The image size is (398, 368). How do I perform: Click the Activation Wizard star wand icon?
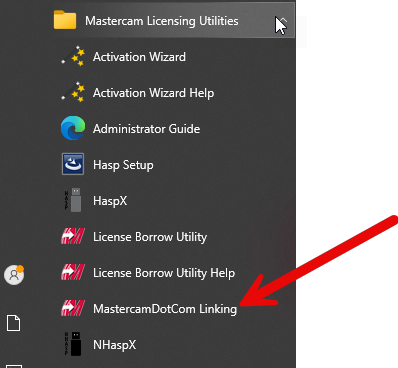pyautogui.click(x=73, y=56)
